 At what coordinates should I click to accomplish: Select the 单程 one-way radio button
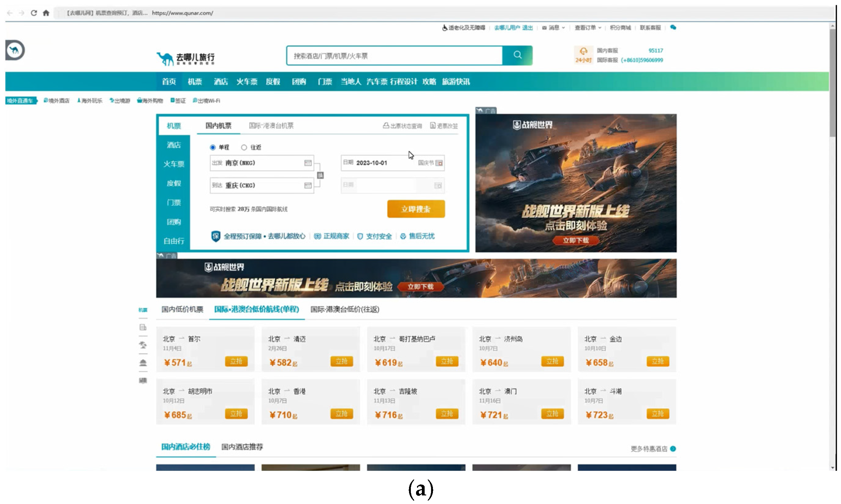213,147
